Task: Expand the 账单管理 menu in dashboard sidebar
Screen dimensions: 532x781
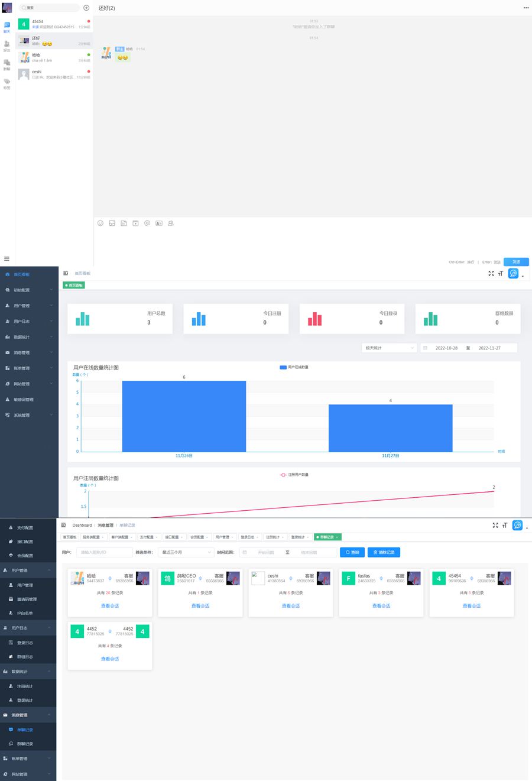Action: pos(29,368)
